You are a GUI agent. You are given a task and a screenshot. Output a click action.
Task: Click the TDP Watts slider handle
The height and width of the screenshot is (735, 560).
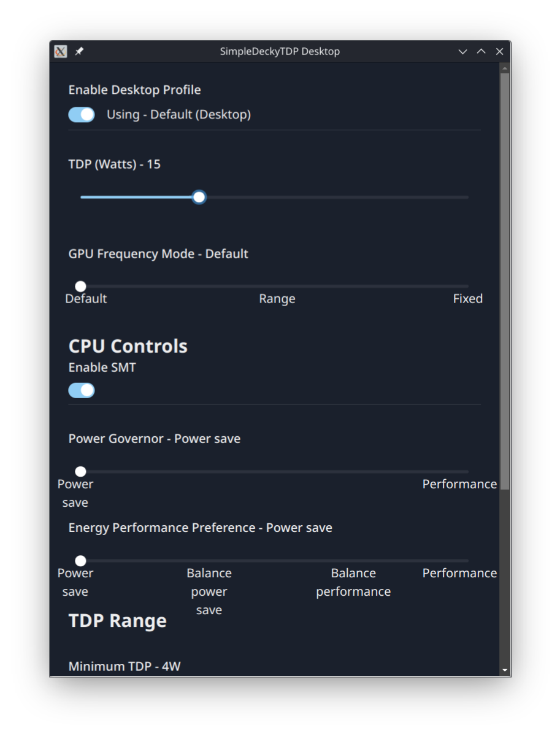tap(199, 197)
